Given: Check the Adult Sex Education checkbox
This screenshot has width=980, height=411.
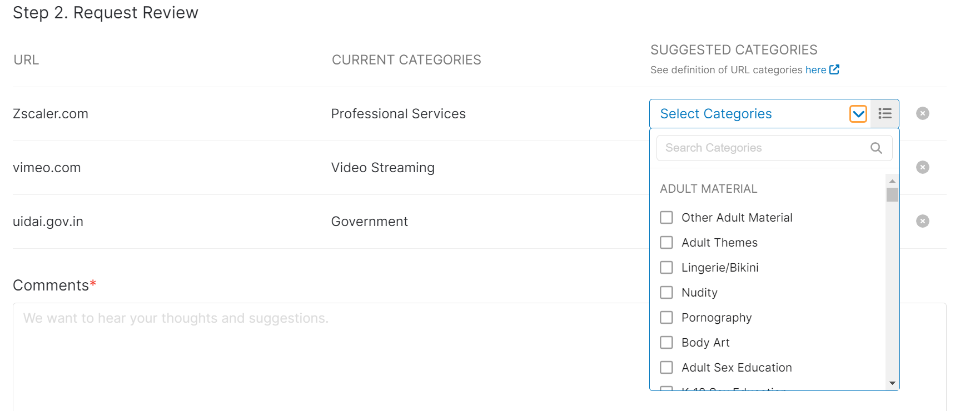Looking at the screenshot, I should click(x=666, y=368).
